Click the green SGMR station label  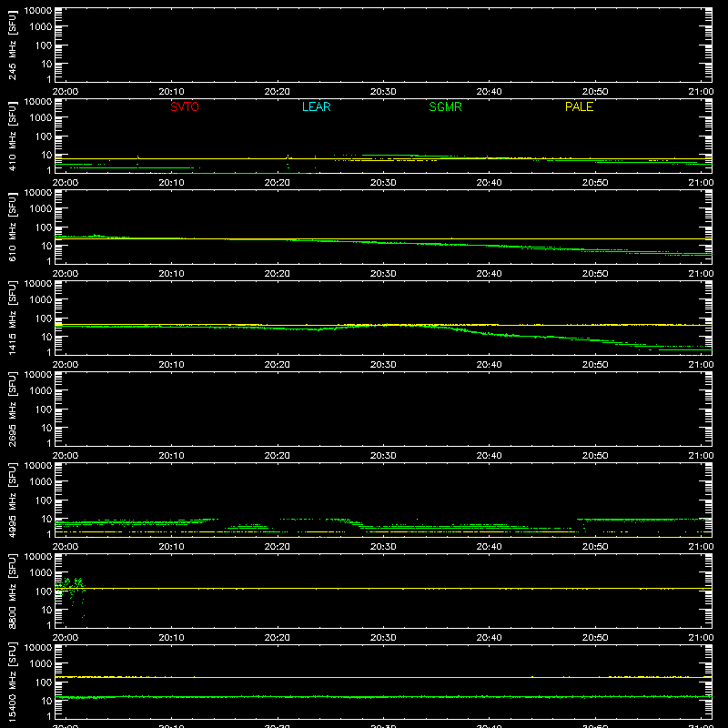445,106
